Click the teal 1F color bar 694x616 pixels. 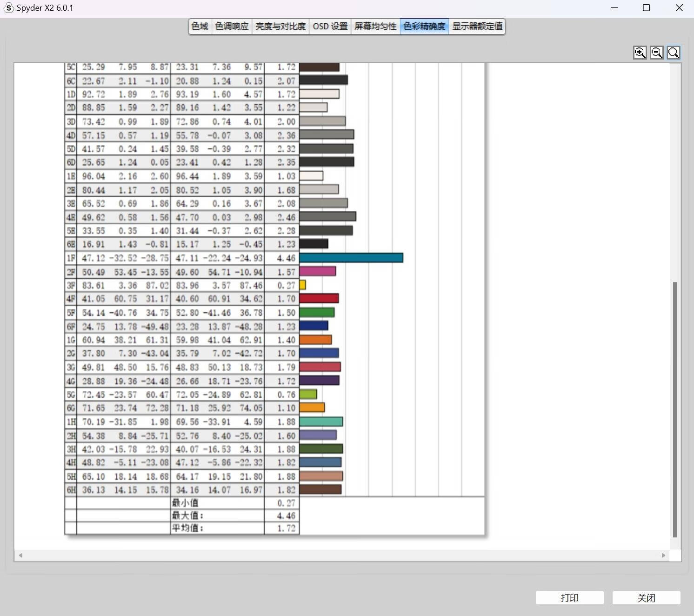coord(351,258)
